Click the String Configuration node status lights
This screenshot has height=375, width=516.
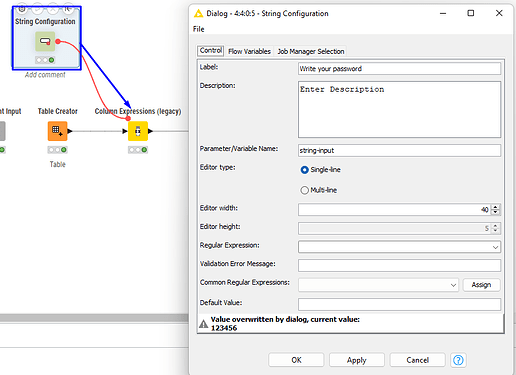[x=45, y=60]
